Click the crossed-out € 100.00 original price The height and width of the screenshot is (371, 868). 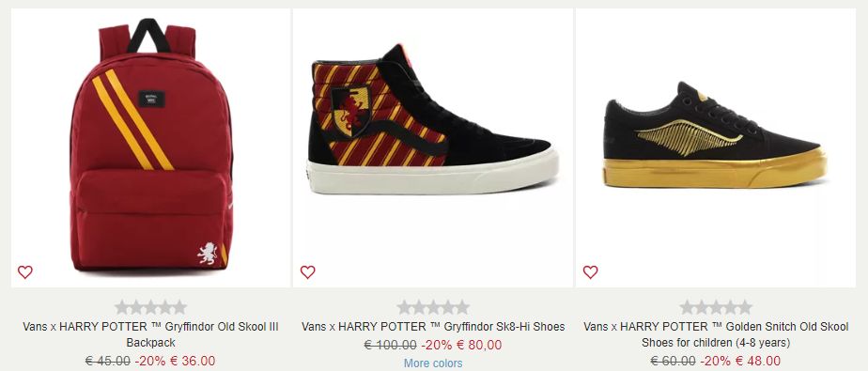coord(390,345)
